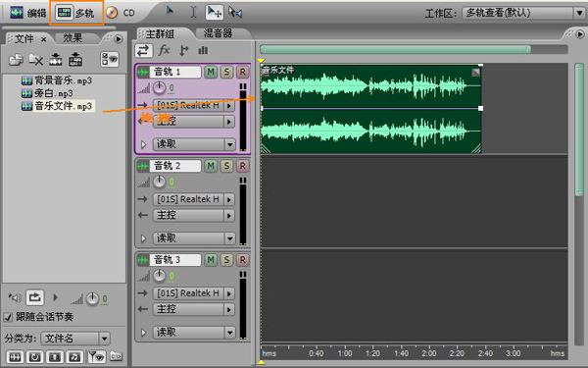Solo 音轨 2
Screen dimensions: 588x368
point(226,166)
